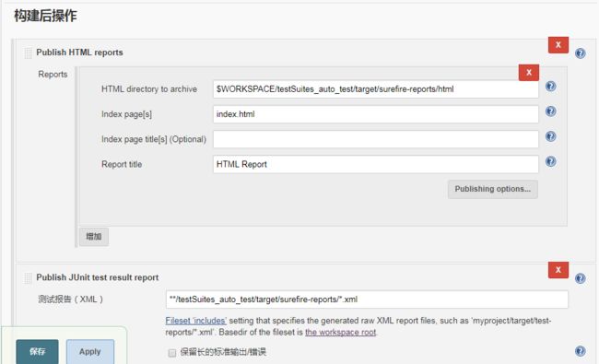
Task: Open help icon beside 保留长的标准输出/错误
Action: (580, 351)
